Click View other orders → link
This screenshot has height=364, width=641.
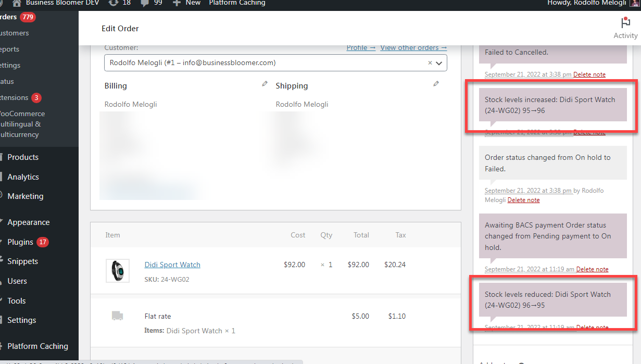coord(413,47)
